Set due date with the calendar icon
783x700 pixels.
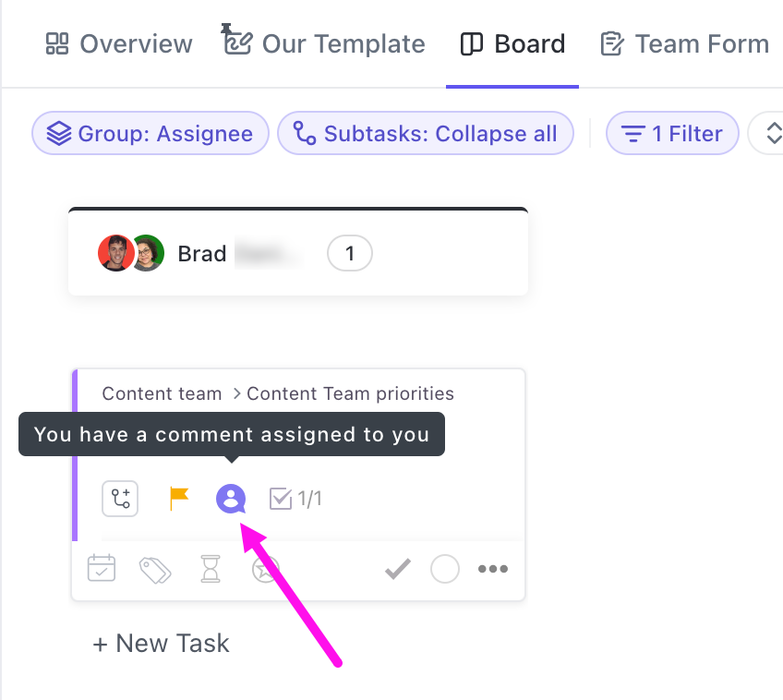(x=102, y=569)
